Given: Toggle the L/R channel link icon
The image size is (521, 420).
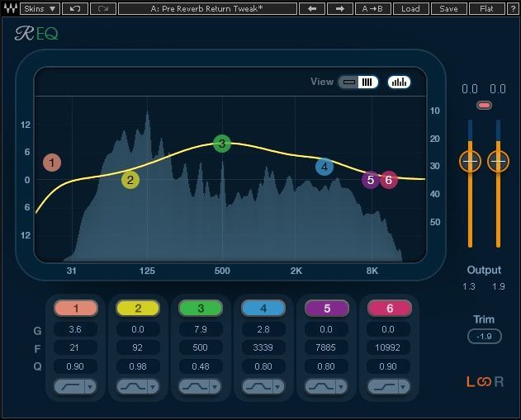Looking at the screenshot, I should tap(484, 382).
